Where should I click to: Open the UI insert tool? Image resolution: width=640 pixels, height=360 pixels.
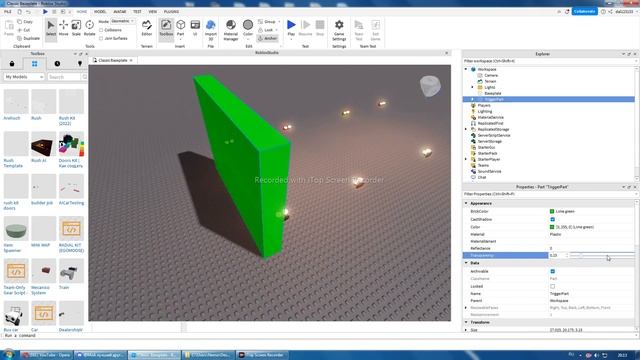[195, 28]
